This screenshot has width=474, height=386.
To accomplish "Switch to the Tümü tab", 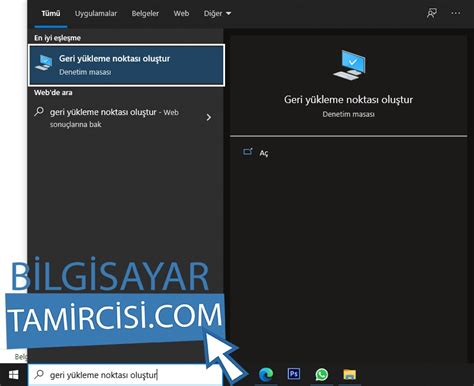I will [x=51, y=13].
